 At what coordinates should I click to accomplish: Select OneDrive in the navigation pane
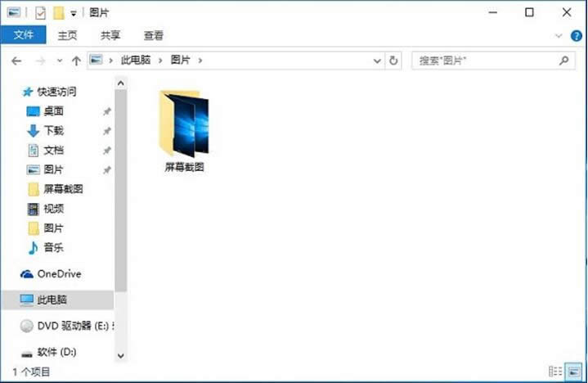point(59,274)
